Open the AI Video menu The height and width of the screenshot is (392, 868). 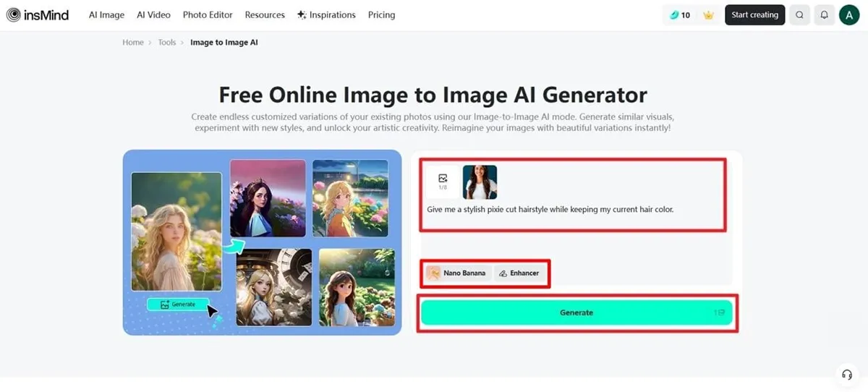pos(153,14)
